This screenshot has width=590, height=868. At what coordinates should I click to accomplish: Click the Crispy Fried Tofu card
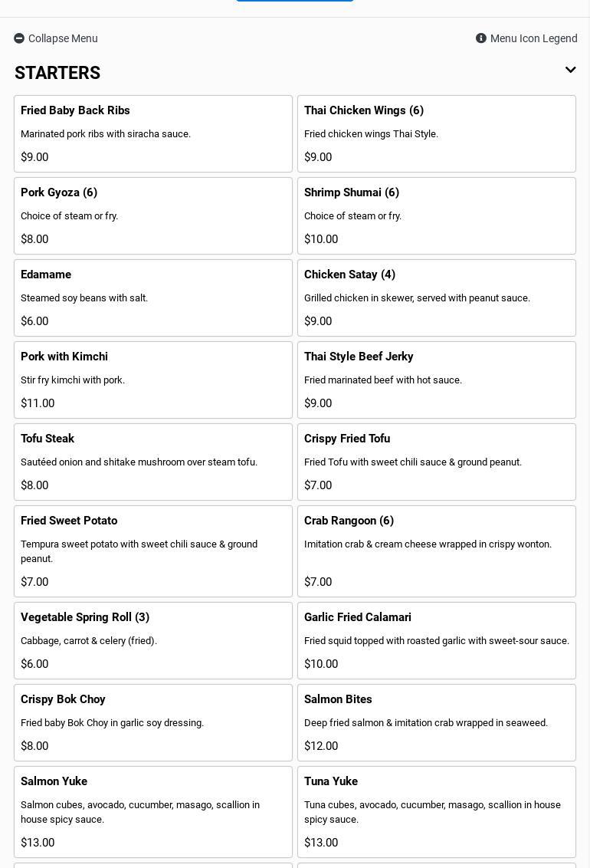pyautogui.click(x=437, y=462)
